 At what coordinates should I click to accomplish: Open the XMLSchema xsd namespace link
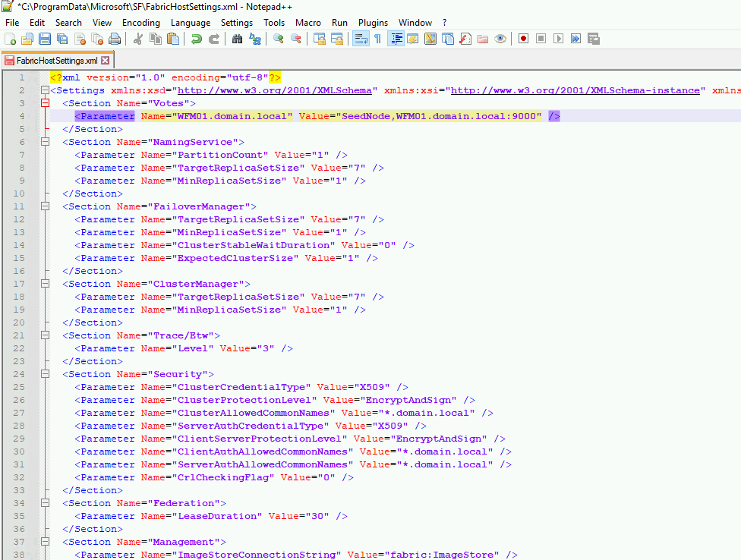[x=275, y=90]
